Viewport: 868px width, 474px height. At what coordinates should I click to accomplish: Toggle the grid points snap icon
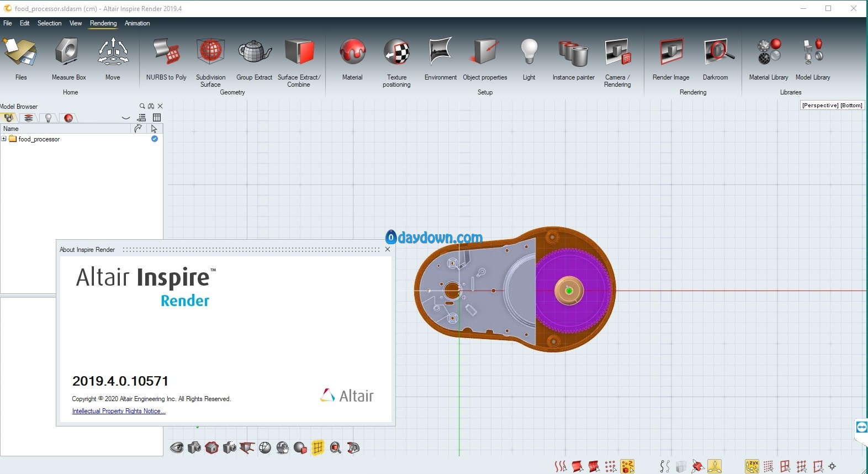click(768, 466)
